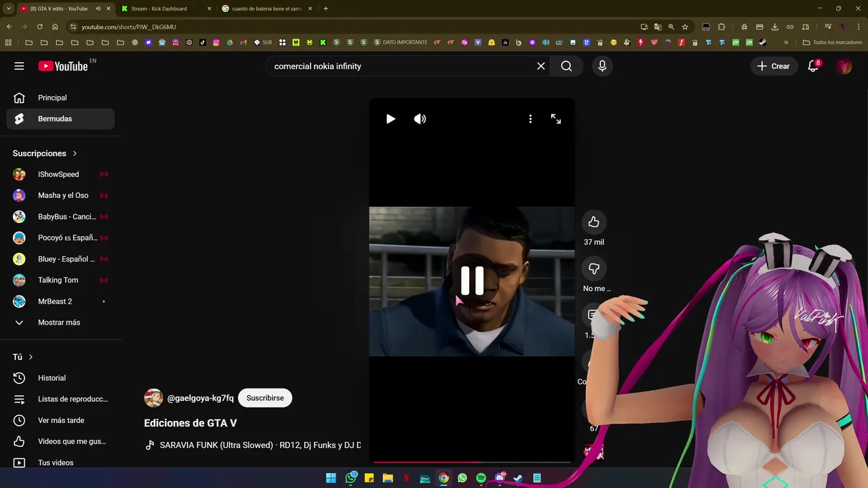Dislike the short with thumbs down
This screenshot has height=488, width=868.
[x=594, y=269]
